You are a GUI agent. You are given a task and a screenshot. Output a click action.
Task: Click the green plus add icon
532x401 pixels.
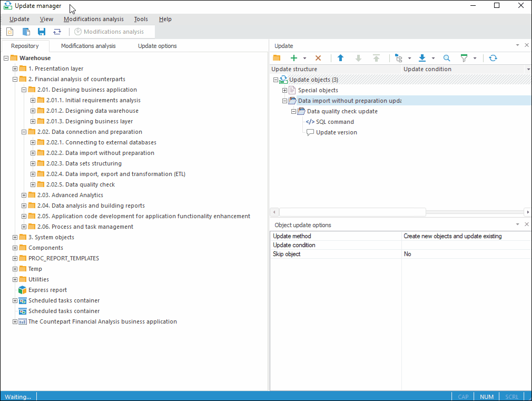[x=294, y=58]
